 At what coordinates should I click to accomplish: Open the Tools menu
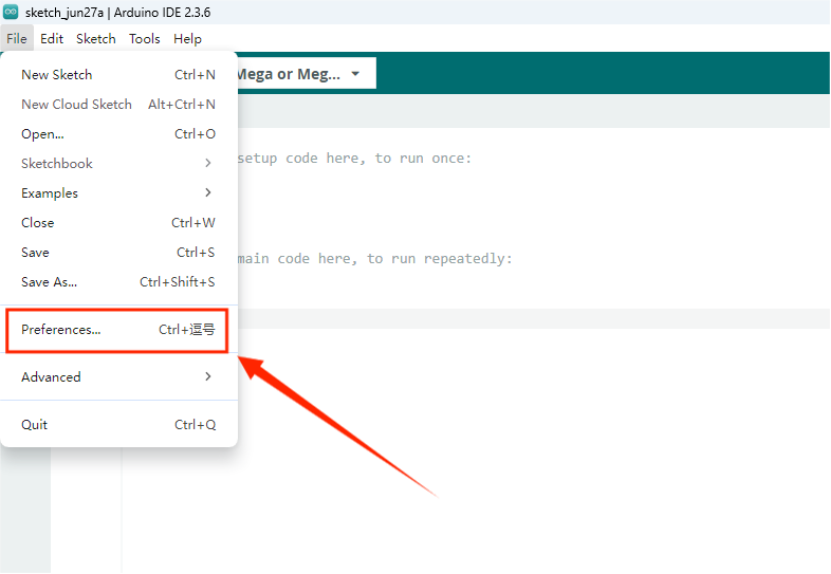pyautogui.click(x=144, y=39)
